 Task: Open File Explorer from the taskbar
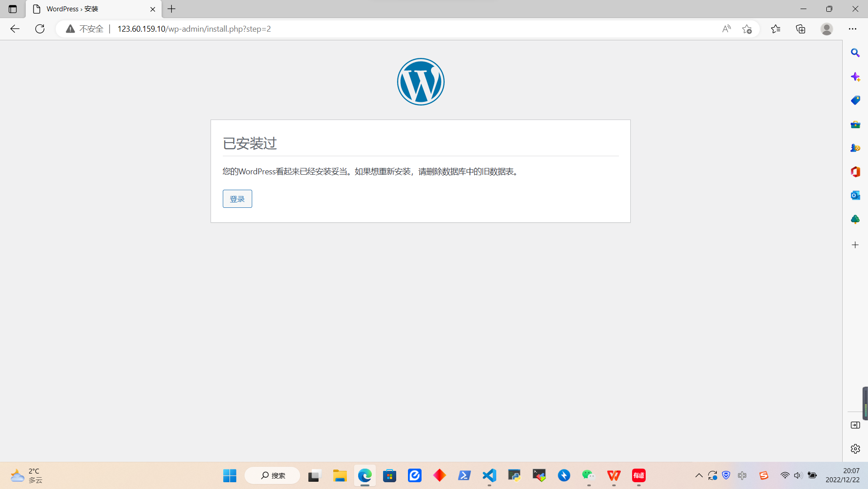coord(340,475)
